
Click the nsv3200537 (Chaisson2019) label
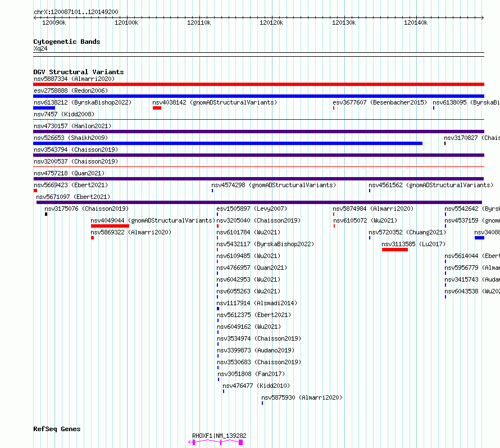point(76,161)
